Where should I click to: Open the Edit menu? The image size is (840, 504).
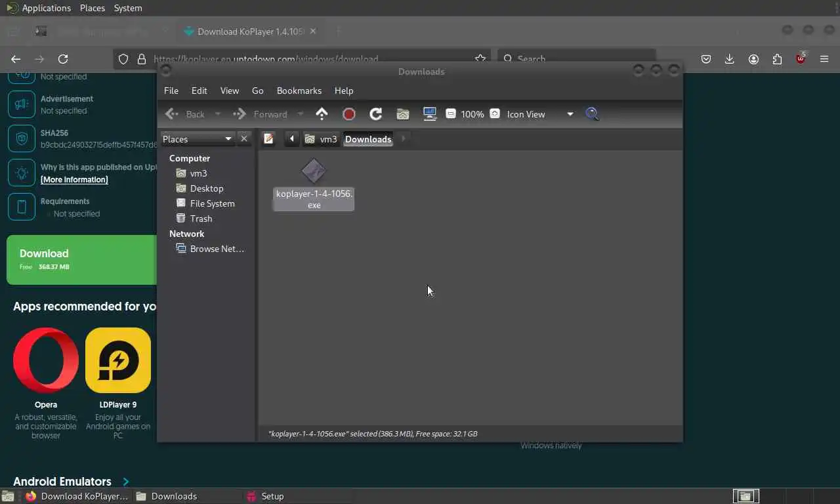click(199, 91)
